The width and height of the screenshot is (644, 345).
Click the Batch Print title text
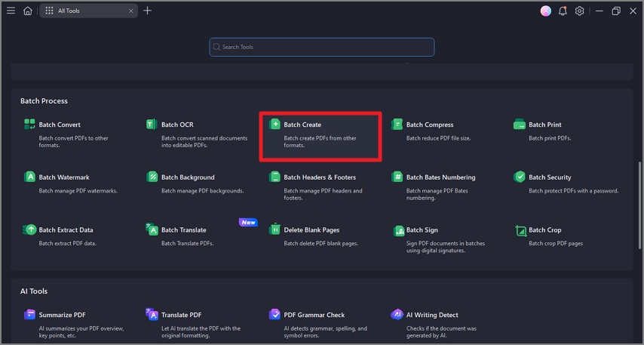pyautogui.click(x=545, y=125)
